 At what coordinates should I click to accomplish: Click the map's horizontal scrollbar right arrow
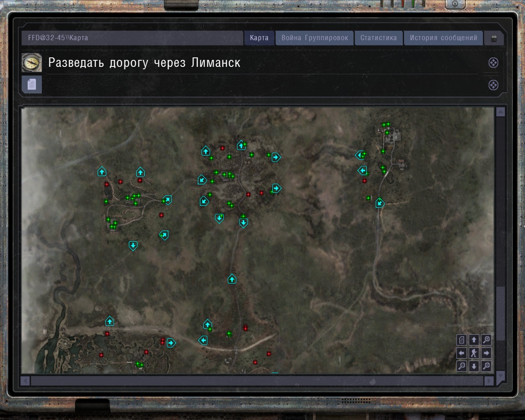489,381
